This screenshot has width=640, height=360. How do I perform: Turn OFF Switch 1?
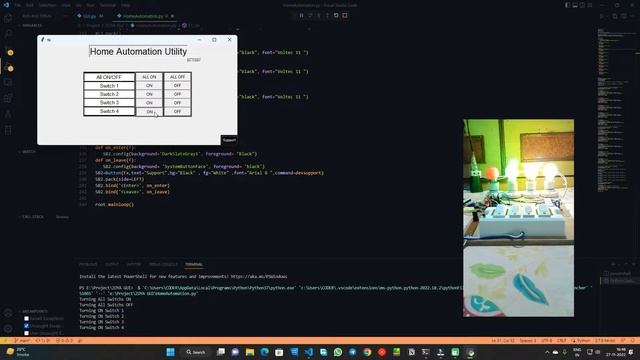point(177,86)
